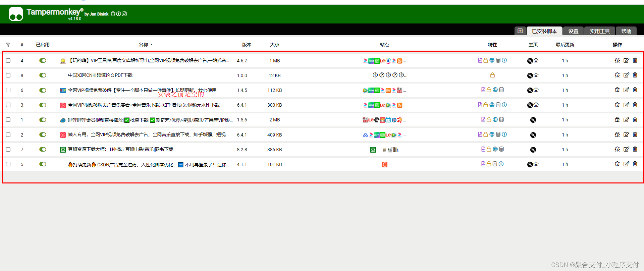Open 全网VIP视频免费破解【专注一个脚本 script

pyautogui.click(x=142, y=90)
